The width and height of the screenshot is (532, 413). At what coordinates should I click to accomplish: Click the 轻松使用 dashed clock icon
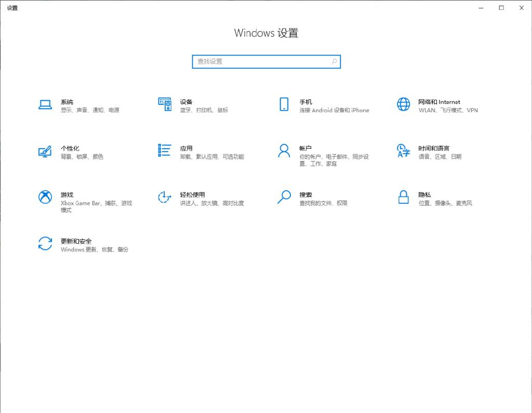coord(165,197)
